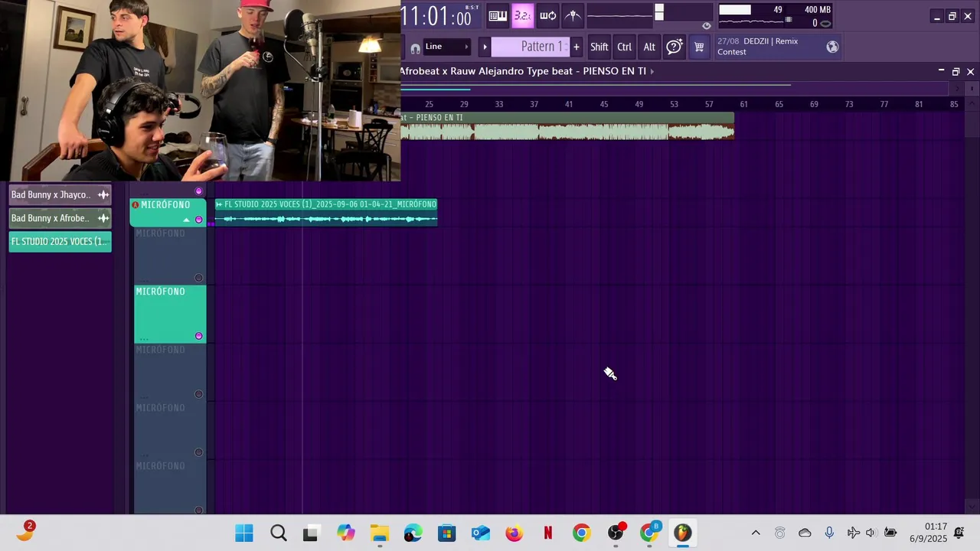
Task: Click the CPU usage meter
Action: (x=753, y=15)
